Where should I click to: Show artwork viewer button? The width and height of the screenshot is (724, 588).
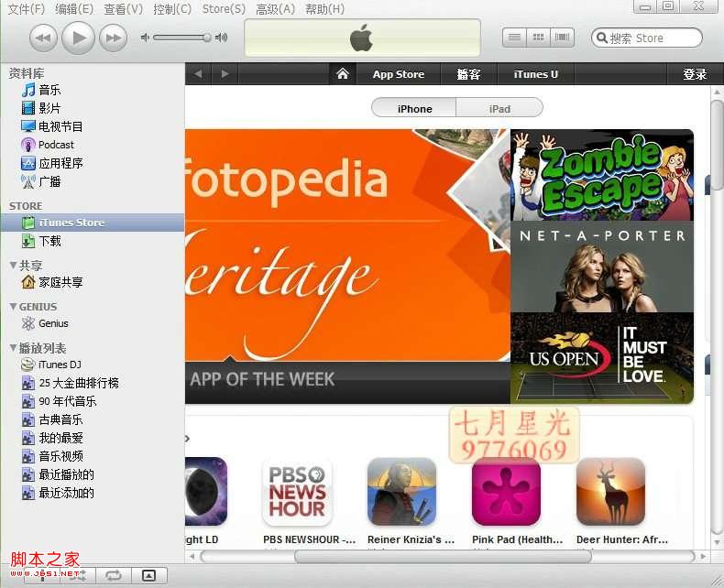click(x=148, y=575)
